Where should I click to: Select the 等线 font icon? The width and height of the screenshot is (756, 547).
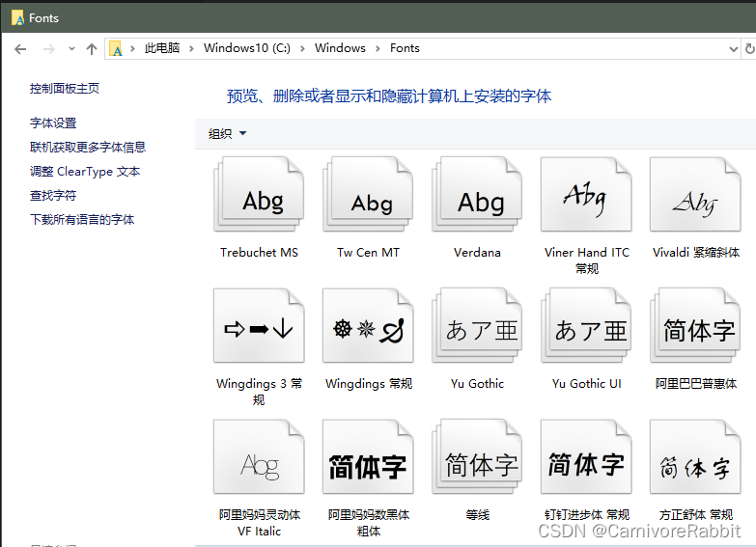(x=477, y=456)
